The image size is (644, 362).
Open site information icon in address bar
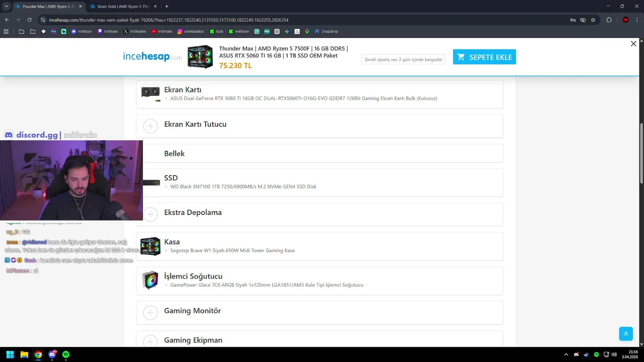[43, 20]
